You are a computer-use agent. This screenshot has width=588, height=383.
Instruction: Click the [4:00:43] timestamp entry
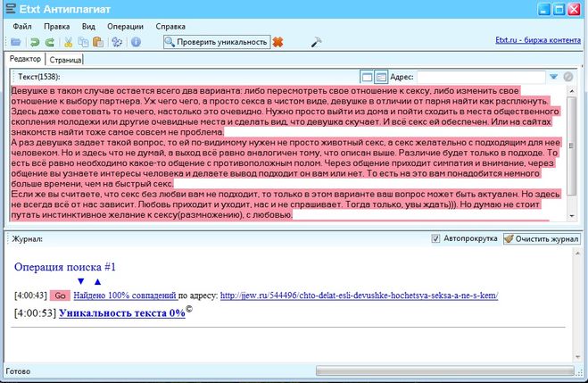coord(30,296)
